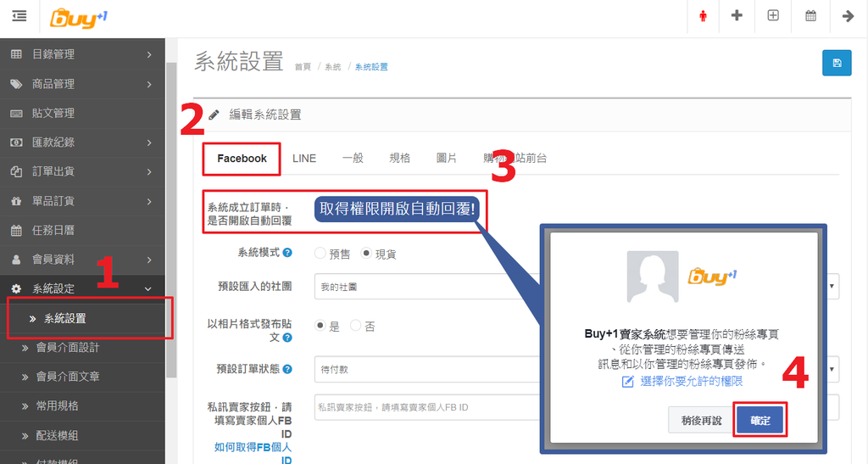Open the 如何取得FB個人ID link
Viewport: 868px width, 464px height.
[253, 454]
